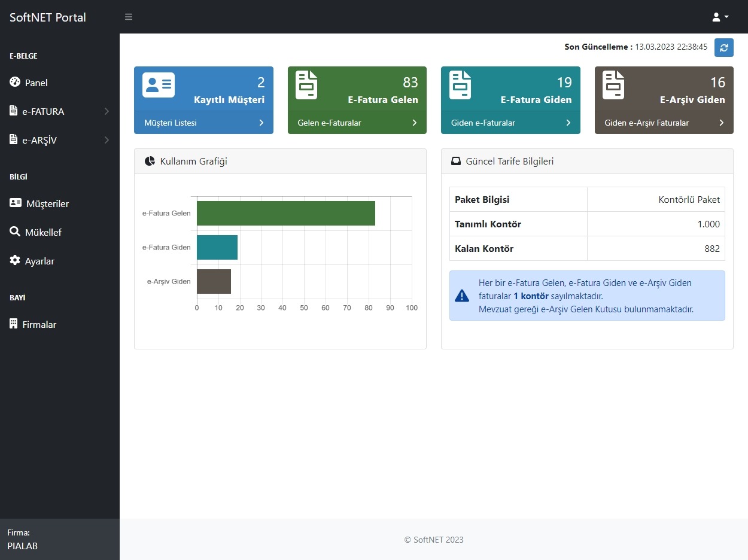Screen dimensions: 748x560
Task: Click the brown e-Arşiv Giden chart bar
Action: coord(214,281)
